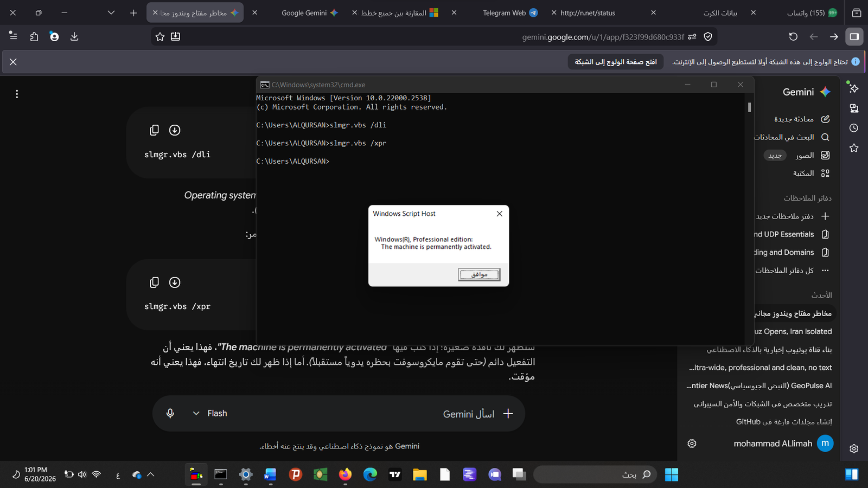Close the Windows Script Host dialog with the X

tap(499, 214)
